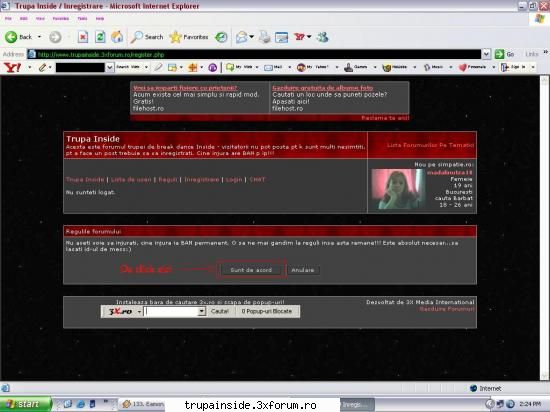
Task: Expand the Mail icon dropdown arrow
Action: [251, 36]
